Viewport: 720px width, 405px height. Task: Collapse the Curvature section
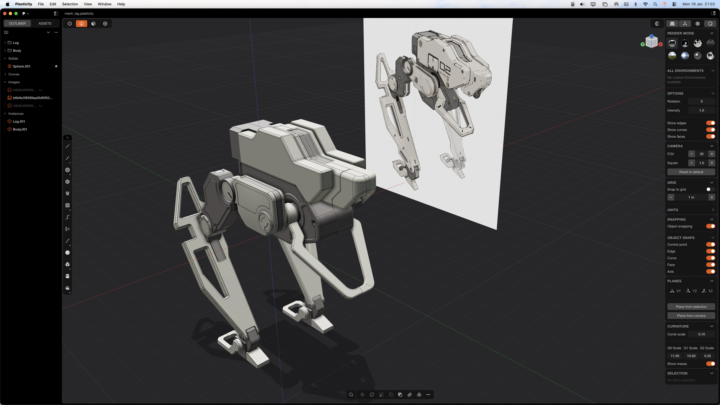[x=712, y=326]
